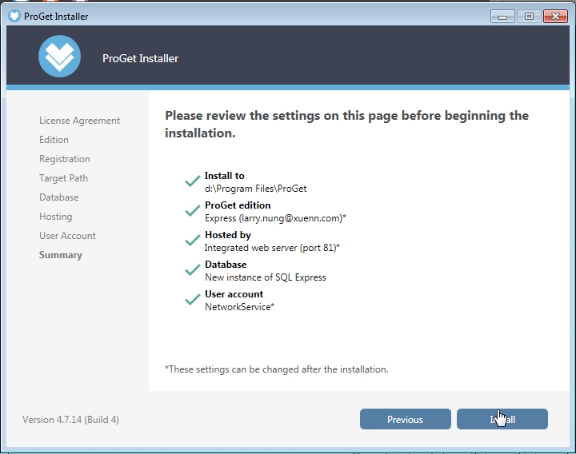Go to the Database step

pyautogui.click(x=59, y=197)
